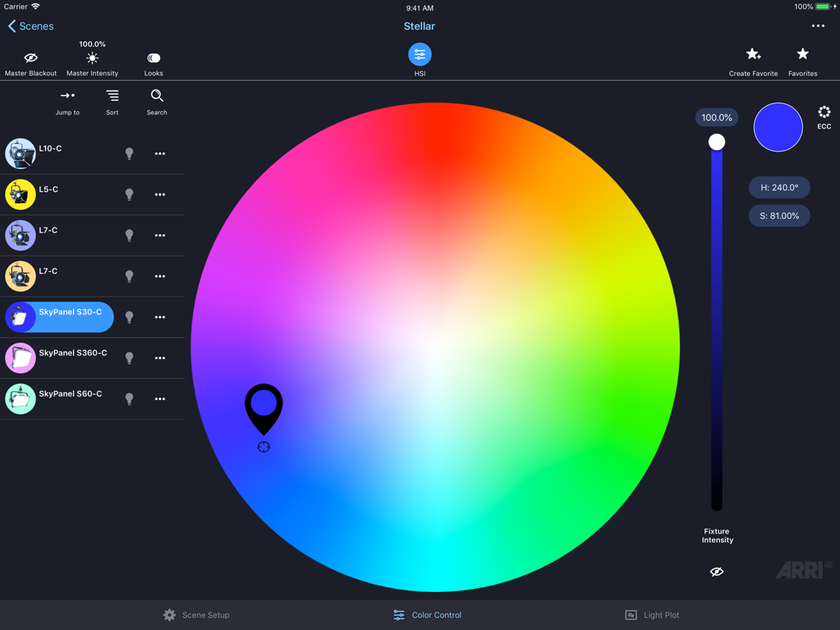
Task: Open more options for SkyPanel S360-C
Action: [x=160, y=358]
